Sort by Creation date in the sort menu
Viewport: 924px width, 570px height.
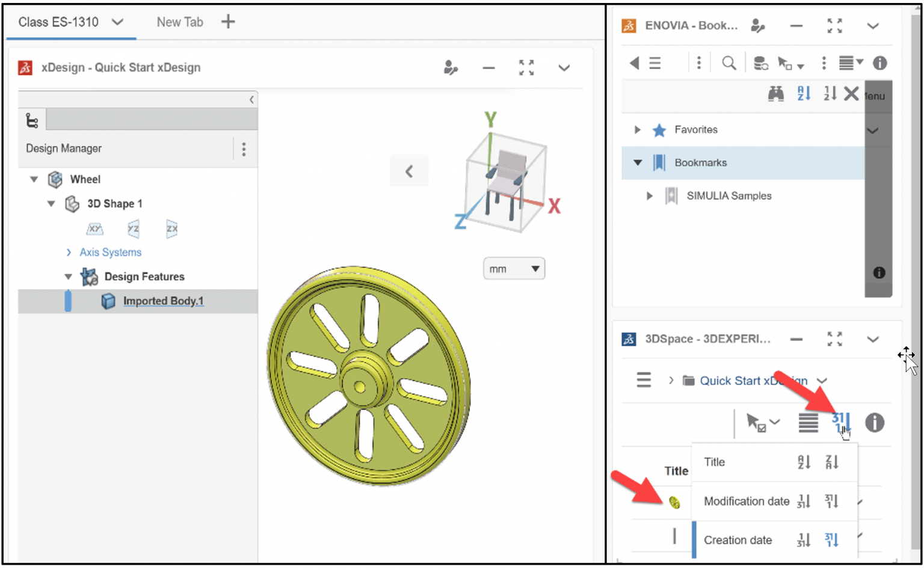tap(738, 540)
